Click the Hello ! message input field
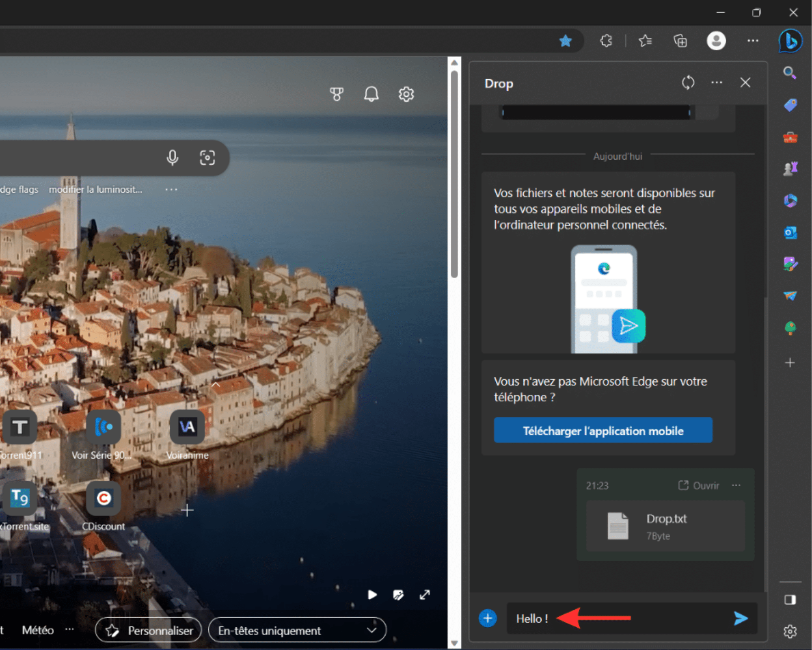This screenshot has height=650, width=812. tap(617, 618)
